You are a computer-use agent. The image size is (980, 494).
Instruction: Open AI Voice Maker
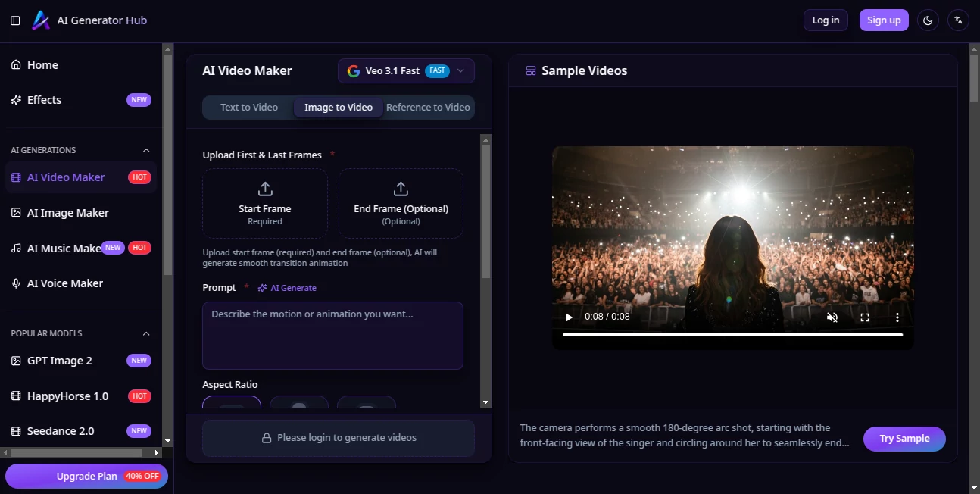81,283
